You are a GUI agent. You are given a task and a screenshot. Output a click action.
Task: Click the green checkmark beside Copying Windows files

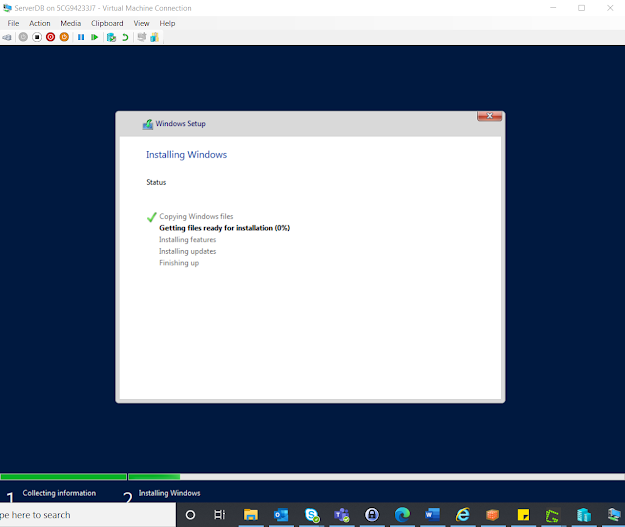tap(151, 217)
